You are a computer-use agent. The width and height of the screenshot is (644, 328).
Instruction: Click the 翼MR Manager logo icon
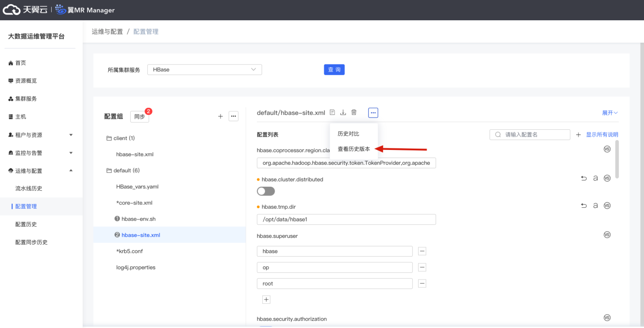coord(61,10)
